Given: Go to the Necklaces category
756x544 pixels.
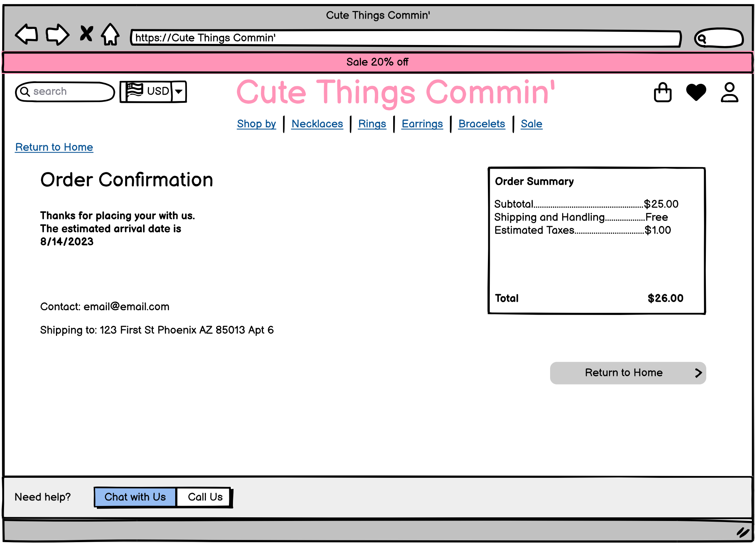Looking at the screenshot, I should (317, 124).
